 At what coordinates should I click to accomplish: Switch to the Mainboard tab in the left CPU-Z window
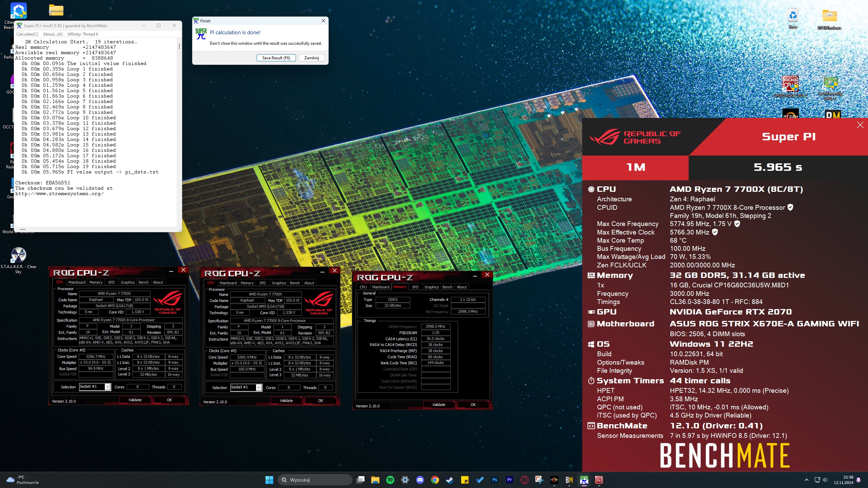coord(77,282)
